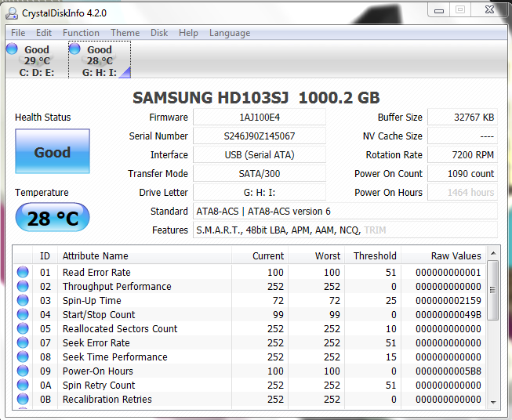
Task: Minimize the CrystalDiskInfo window
Action: click(x=439, y=9)
